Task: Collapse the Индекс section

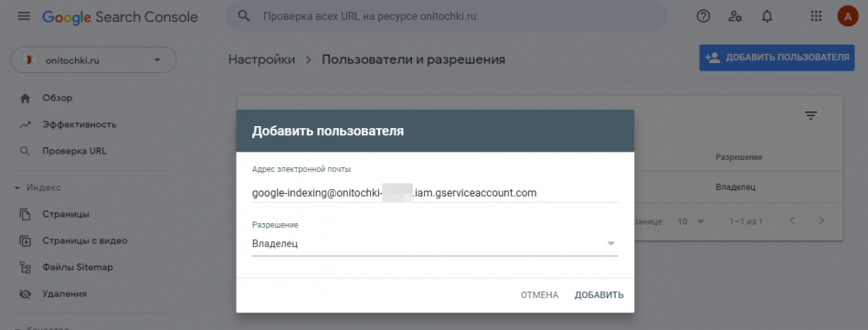Action: coord(37,187)
